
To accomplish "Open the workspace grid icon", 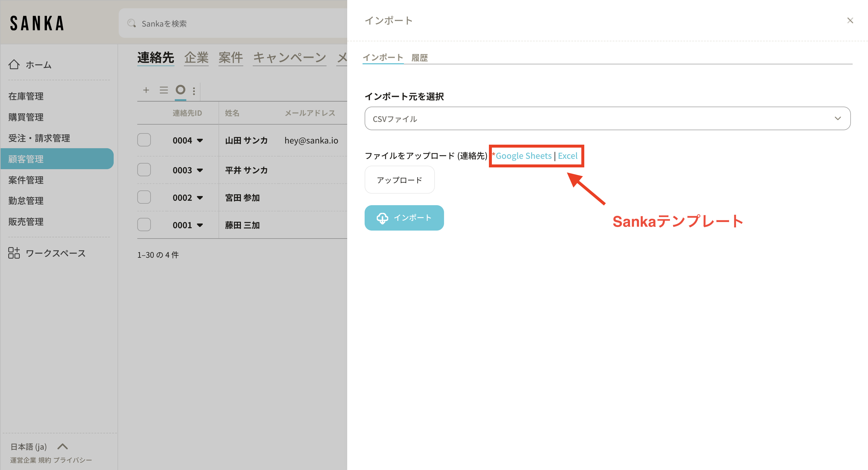I will tap(14, 253).
